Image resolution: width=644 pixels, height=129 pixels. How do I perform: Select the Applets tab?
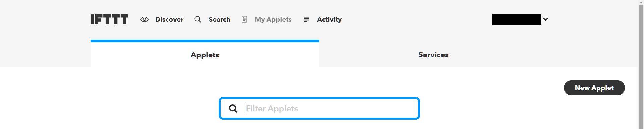[205, 55]
